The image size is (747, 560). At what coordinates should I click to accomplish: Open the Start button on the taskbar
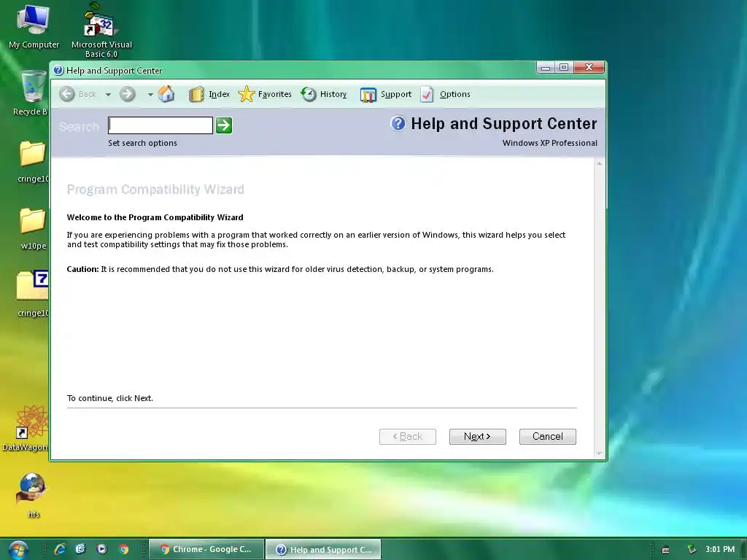[x=18, y=550]
